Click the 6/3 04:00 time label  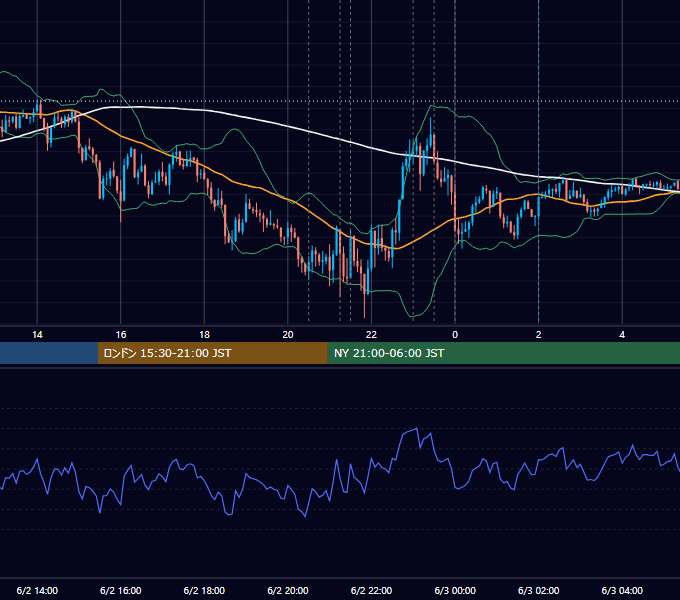coord(622,590)
